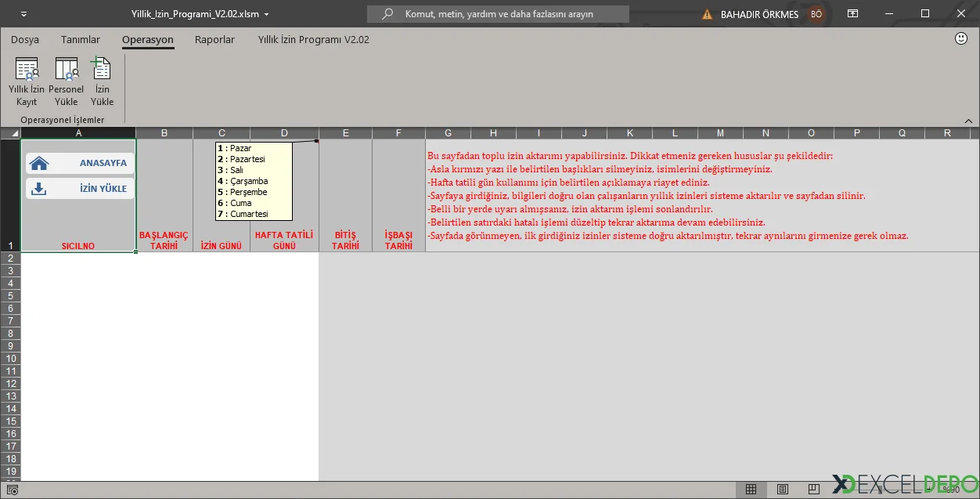Select column D header
This screenshot has height=499, width=980.
pos(284,133)
